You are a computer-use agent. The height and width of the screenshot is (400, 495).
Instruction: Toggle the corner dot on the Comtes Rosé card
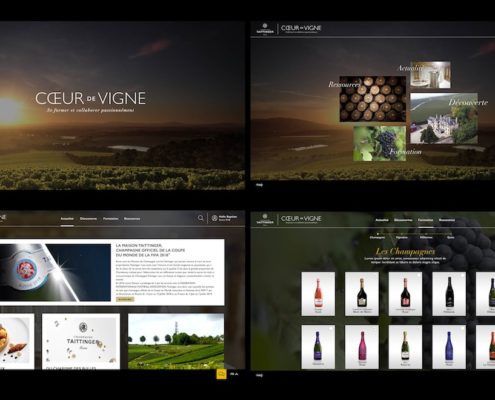tap(419, 275)
